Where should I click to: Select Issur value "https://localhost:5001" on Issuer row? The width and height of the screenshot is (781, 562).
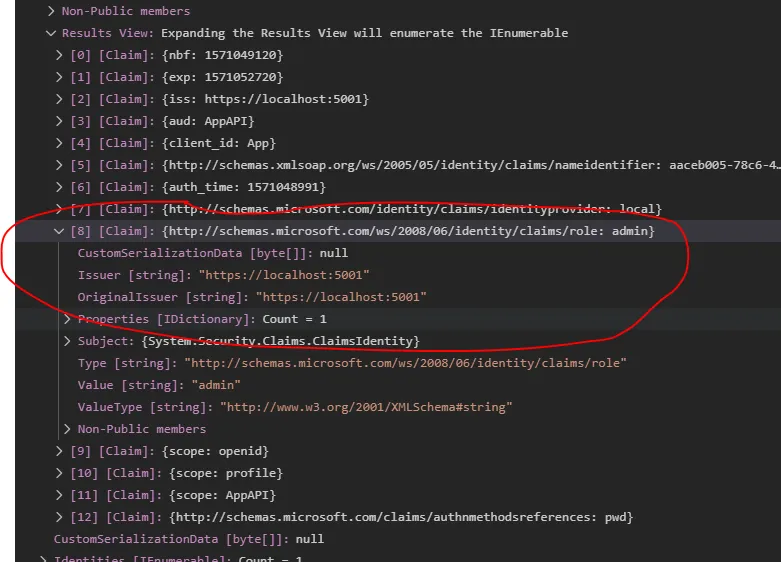(284, 275)
